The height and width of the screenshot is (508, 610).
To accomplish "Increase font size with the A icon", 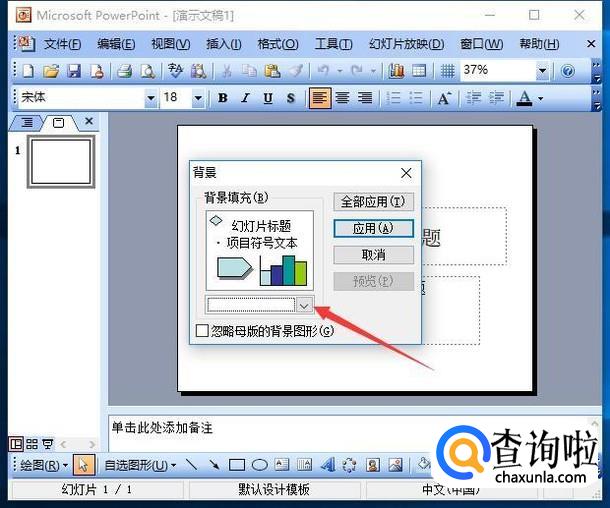I will point(444,98).
